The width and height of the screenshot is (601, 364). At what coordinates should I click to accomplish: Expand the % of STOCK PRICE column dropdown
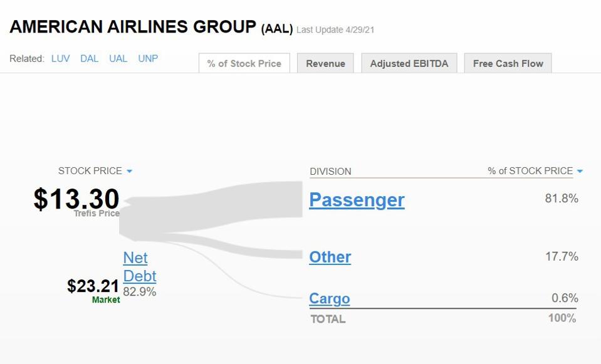tap(580, 171)
